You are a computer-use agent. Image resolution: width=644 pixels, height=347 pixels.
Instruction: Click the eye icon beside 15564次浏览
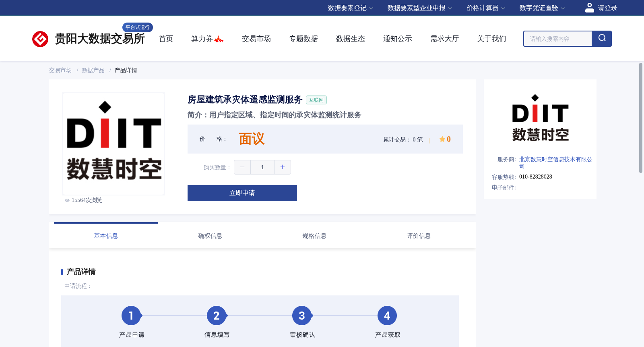(x=67, y=200)
